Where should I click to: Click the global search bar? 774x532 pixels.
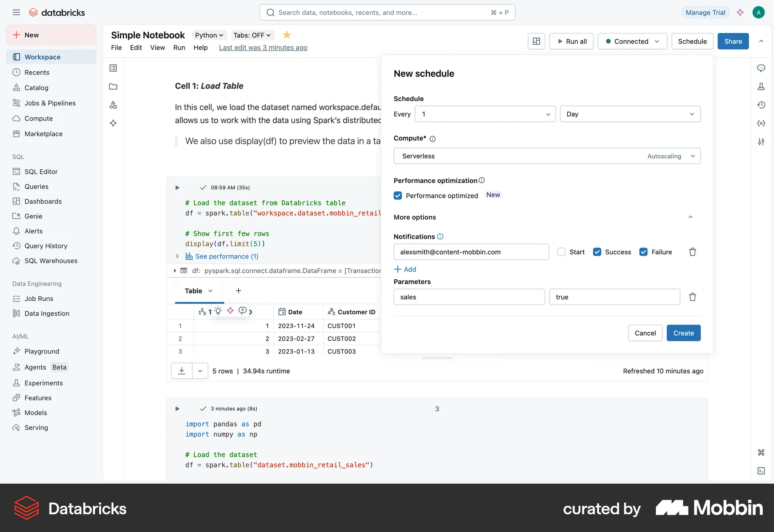[387, 12]
